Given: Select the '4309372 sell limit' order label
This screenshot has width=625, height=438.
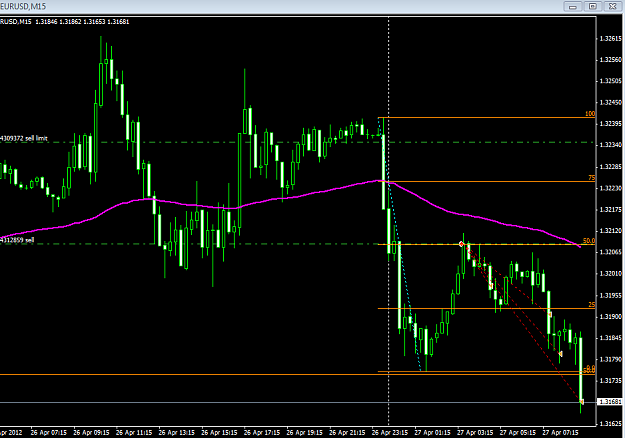Looking at the screenshot, I should (x=24, y=138).
